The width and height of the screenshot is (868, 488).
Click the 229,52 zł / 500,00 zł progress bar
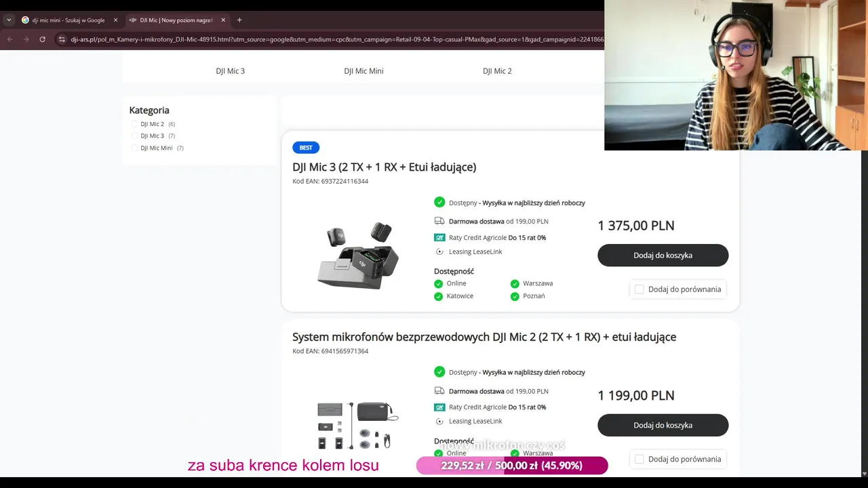click(x=512, y=466)
